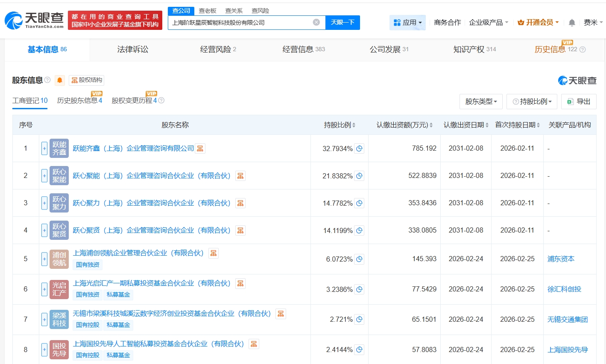Click the 天眼查 logo at top left
Viewport: 606px width, 364px height.
pyautogui.click(x=32, y=20)
